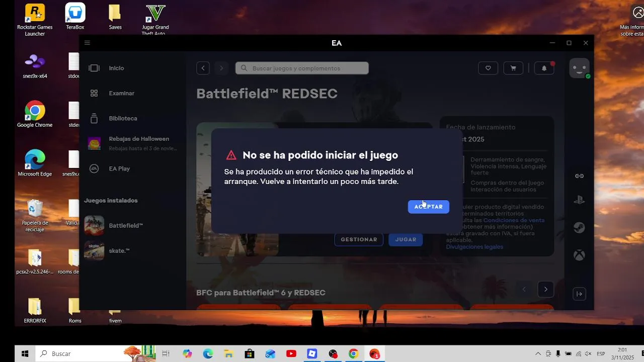Click the Google Chrome desktop shortcut

[x=35, y=114]
